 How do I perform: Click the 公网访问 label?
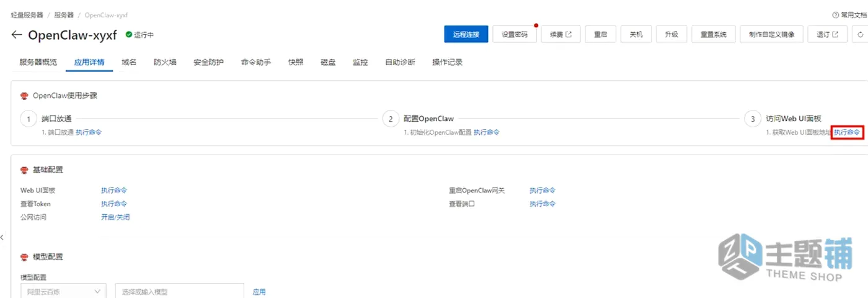33,217
